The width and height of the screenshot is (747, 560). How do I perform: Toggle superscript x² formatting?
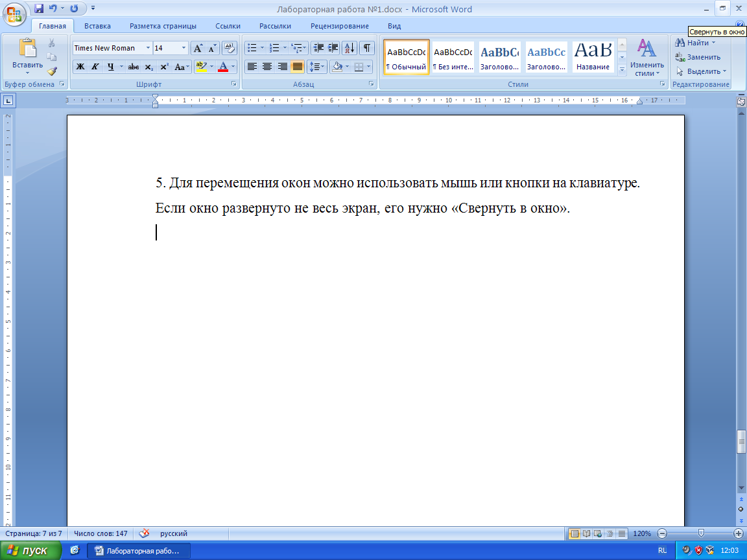[164, 67]
